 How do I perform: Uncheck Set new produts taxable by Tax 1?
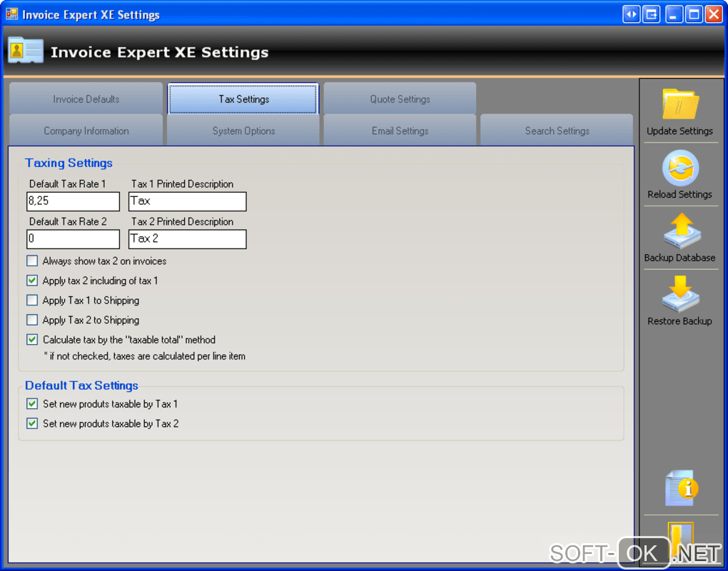(x=32, y=404)
